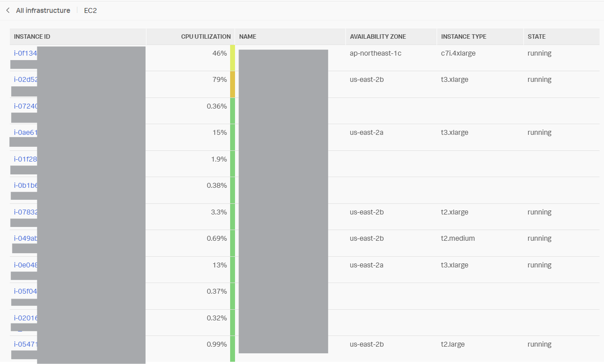The height and width of the screenshot is (364, 604).
Task: Sort by INSTANCE TYPE column header
Action: tap(464, 36)
